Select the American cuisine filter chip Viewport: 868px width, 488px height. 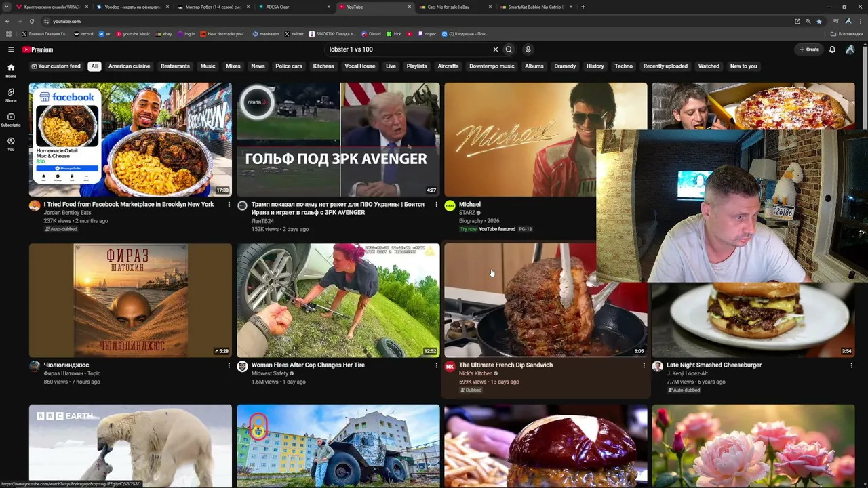coord(129,66)
